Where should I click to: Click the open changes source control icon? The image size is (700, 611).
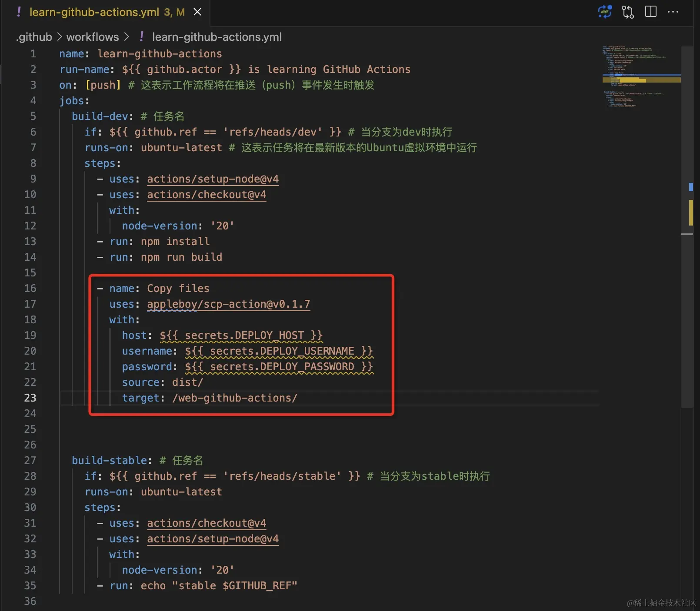pyautogui.click(x=628, y=12)
